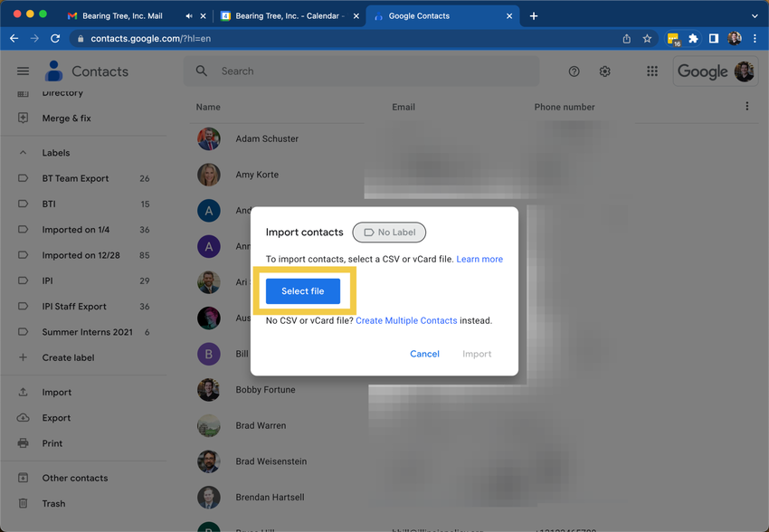Screen dimensions: 769x532
Task: Click the search magnifier icon
Action: (201, 71)
